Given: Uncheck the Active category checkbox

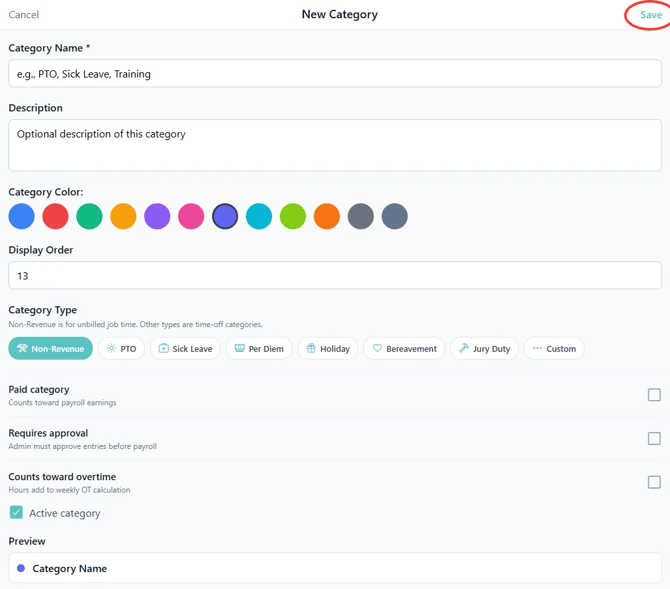Looking at the screenshot, I should pyautogui.click(x=16, y=512).
